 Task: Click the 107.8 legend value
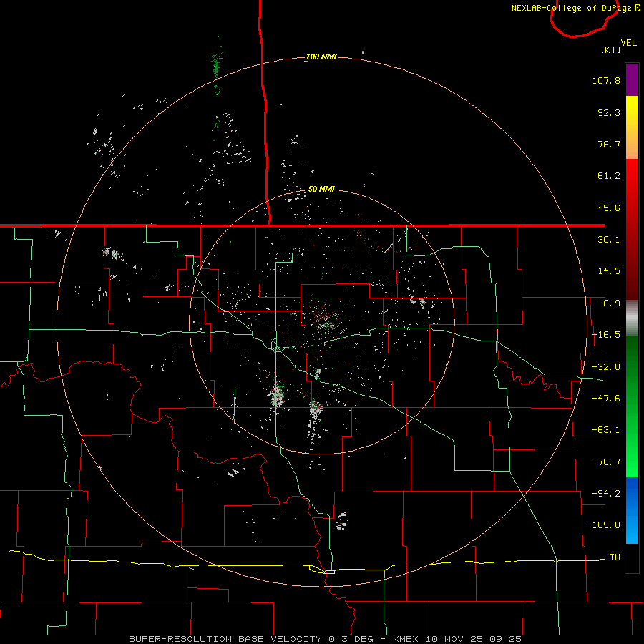pos(606,80)
